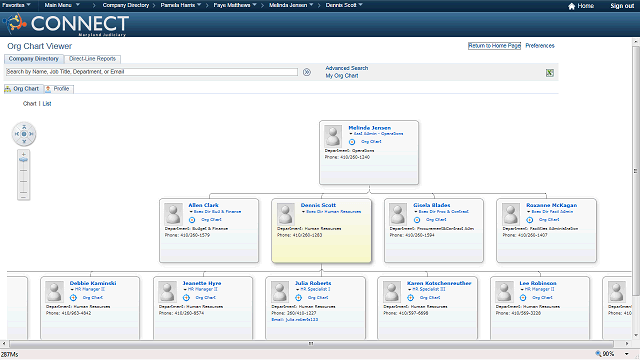The height and width of the screenshot is (360, 640).
Task: Switch to the Direct-Line Reports tab
Action: [x=92, y=59]
